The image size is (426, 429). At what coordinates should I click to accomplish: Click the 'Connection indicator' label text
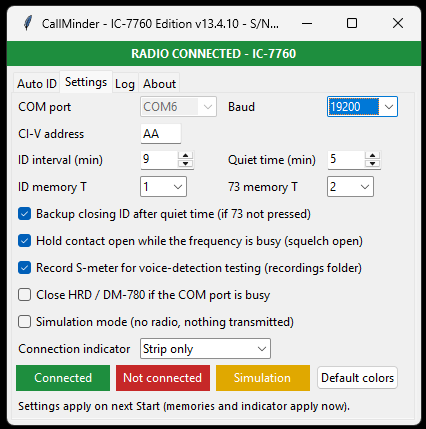tap(74, 349)
